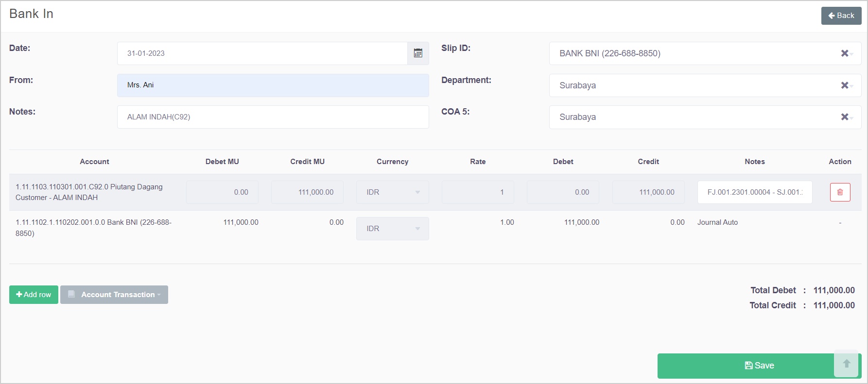Clear the COA 5 Surabaya selection
Viewport: 868px width, 384px height.
point(844,117)
